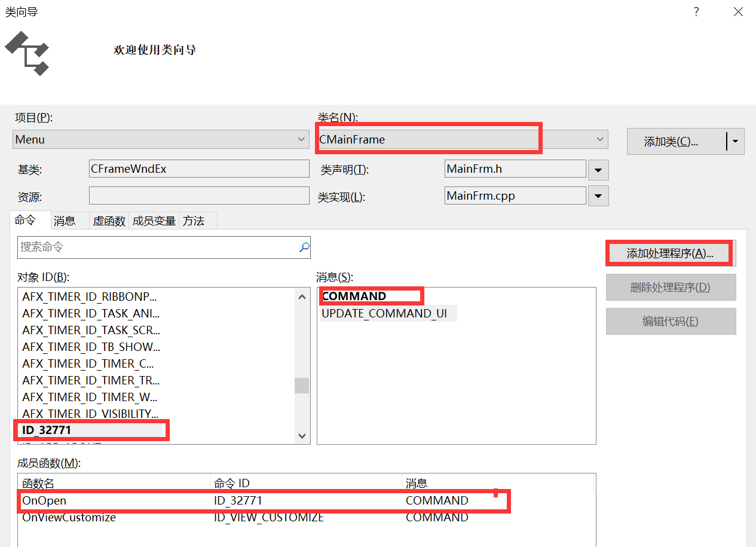Switch to the 虚函数 tab
The height and width of the screenshot is (547, 756).
click(x=109, y=221)
